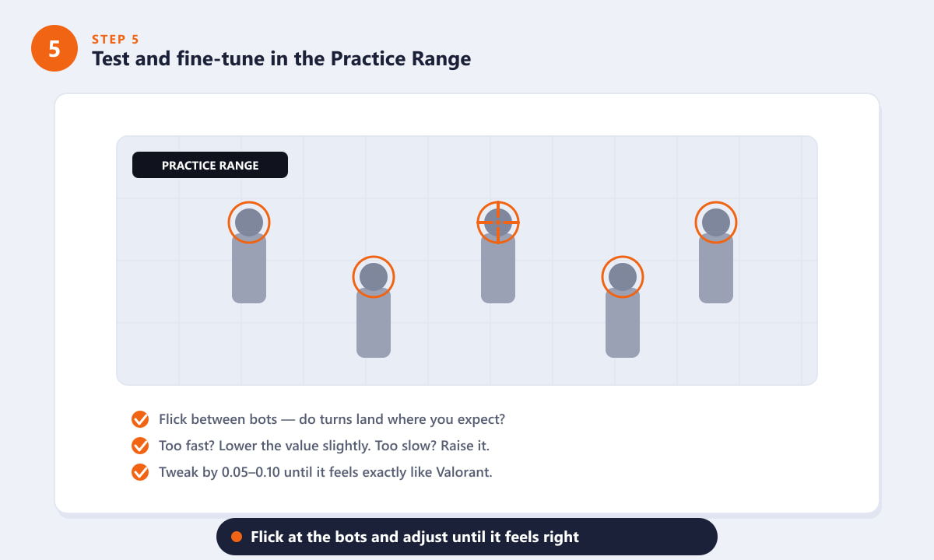934x560 pixels.
Task: Click the center bot's body
Action: (498, 268)
